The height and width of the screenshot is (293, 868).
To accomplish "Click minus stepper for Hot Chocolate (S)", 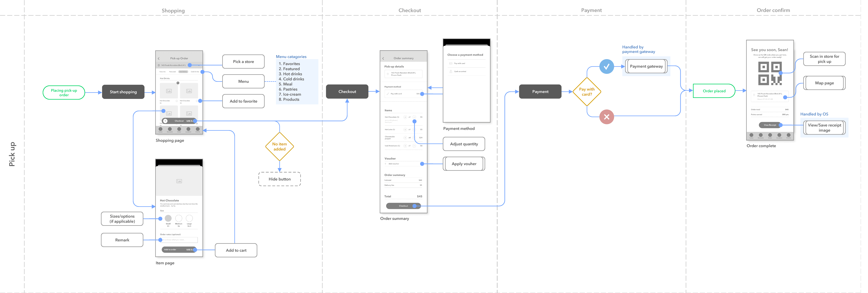I will coord(414,117).
